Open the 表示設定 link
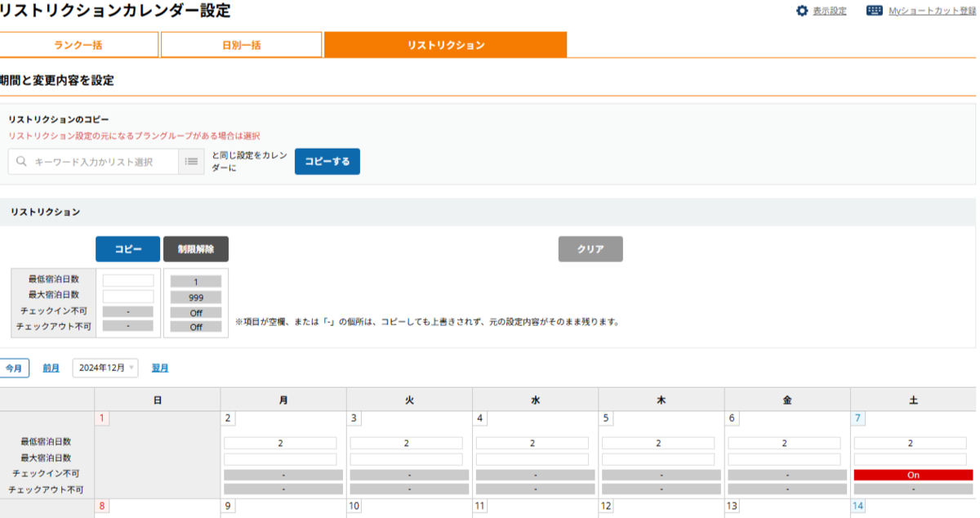The width and height of the screenshot is (980, 518). [830, 11]
